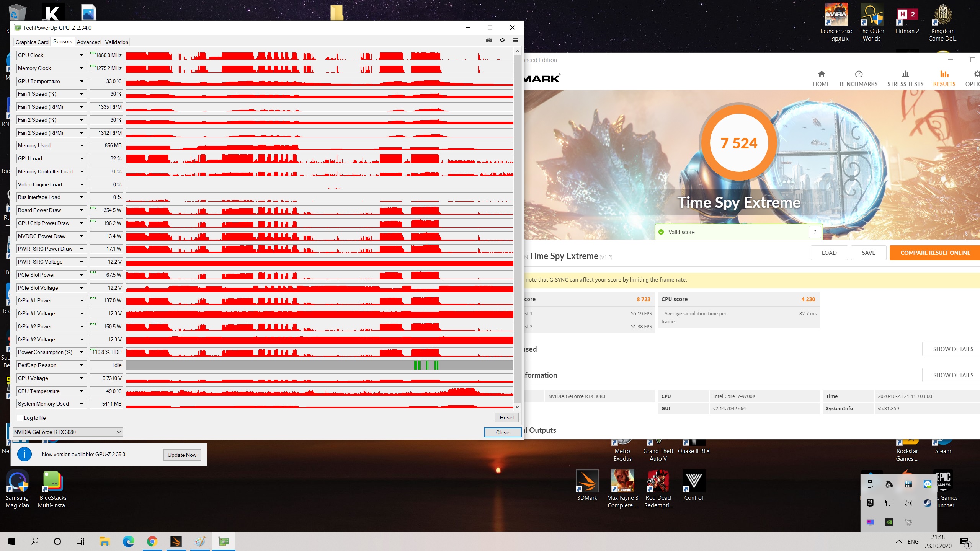
Task: Open the Benchmarks gauge icon in 3DMark
Action: click(858, 74)
